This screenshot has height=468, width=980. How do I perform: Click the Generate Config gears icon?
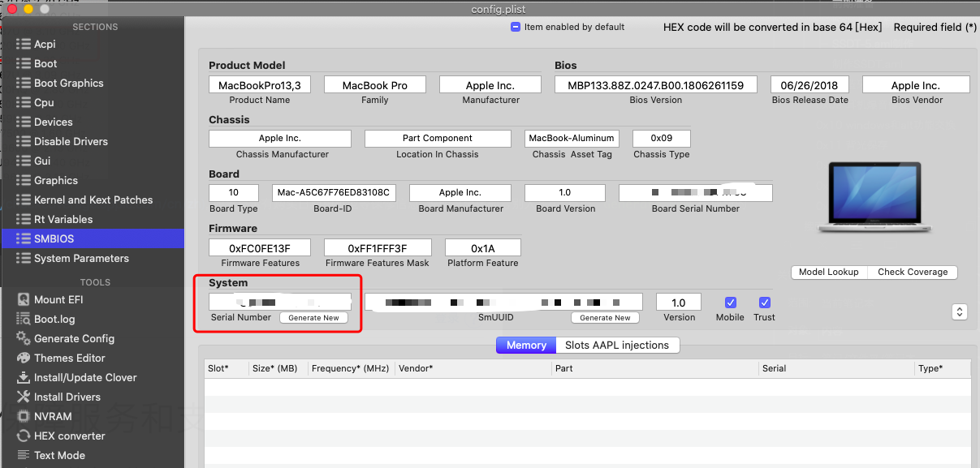[x=23, y=338]
